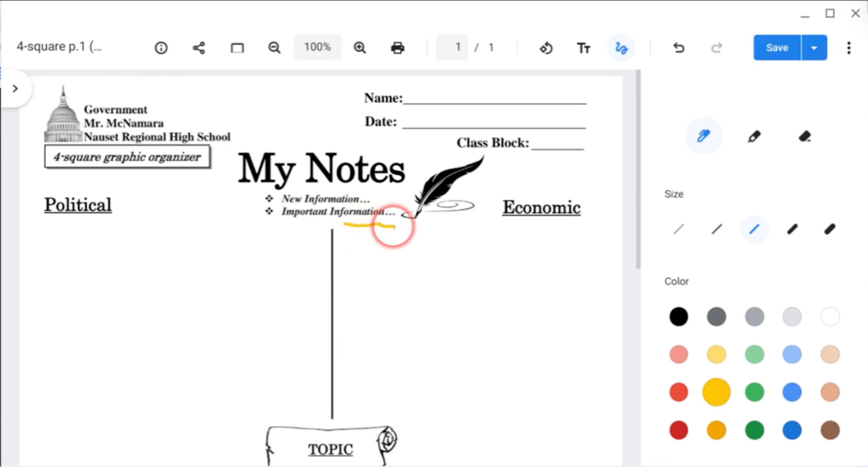Screen dimensions: 868x467
Task: Open the text annotation tool
Action: (583, 47)
